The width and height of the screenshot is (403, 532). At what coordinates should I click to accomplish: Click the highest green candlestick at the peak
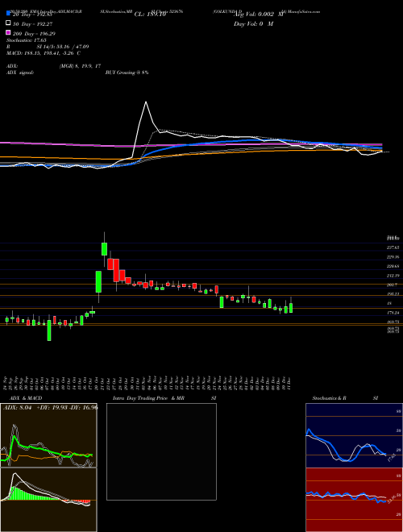[104, 249]
